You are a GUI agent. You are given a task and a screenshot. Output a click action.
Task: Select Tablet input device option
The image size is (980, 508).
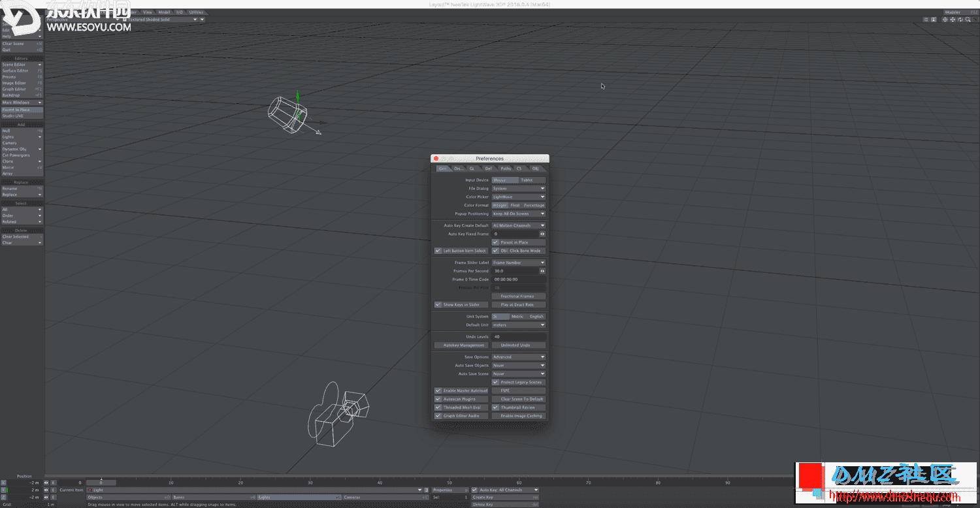pyautogui.click(x=532, y=180)
